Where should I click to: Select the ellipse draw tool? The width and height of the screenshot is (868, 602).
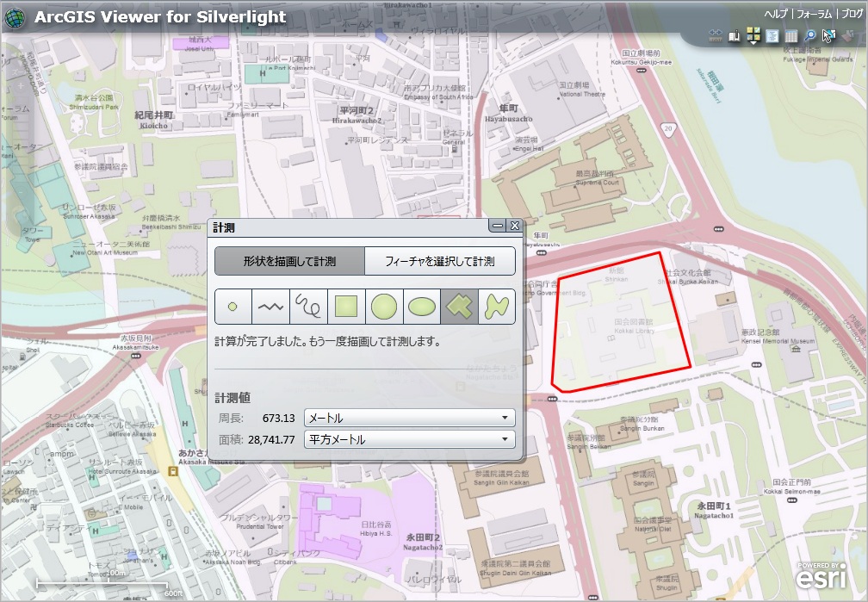tap(421, 307)
